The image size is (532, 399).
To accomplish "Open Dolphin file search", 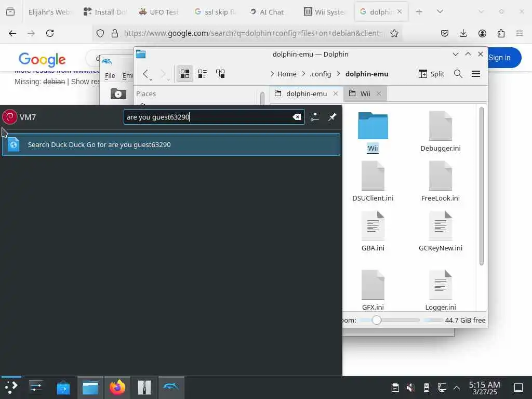I will point(458,74).
